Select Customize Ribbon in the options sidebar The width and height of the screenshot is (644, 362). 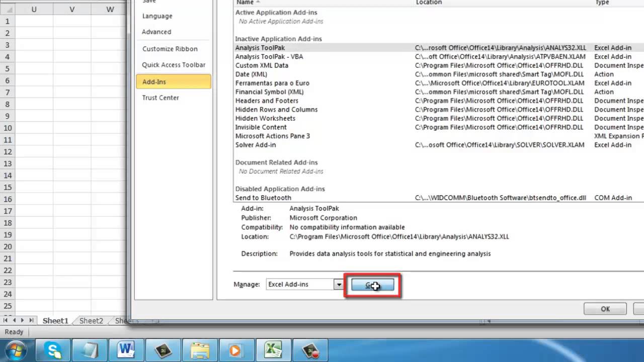tap(170, 49)
